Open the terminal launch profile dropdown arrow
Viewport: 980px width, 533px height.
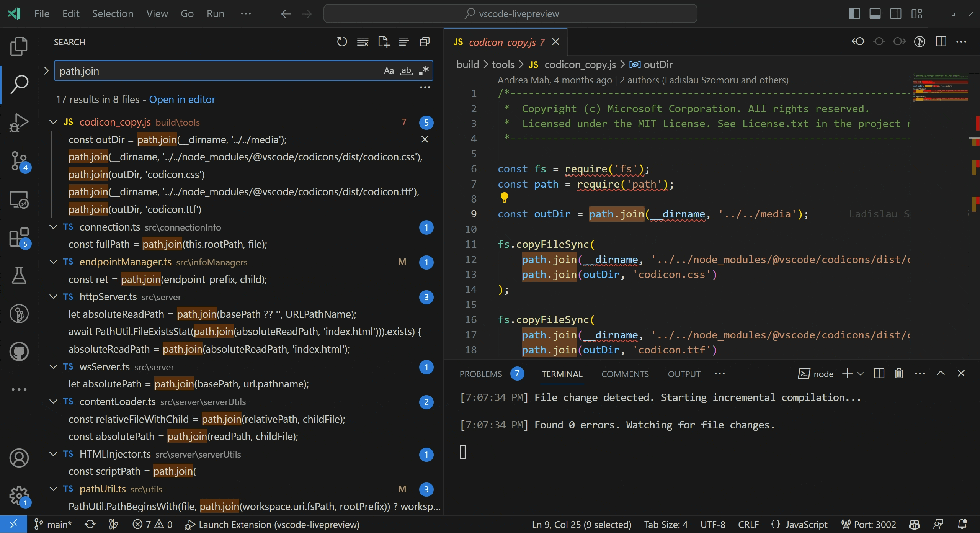click(861, 374)
